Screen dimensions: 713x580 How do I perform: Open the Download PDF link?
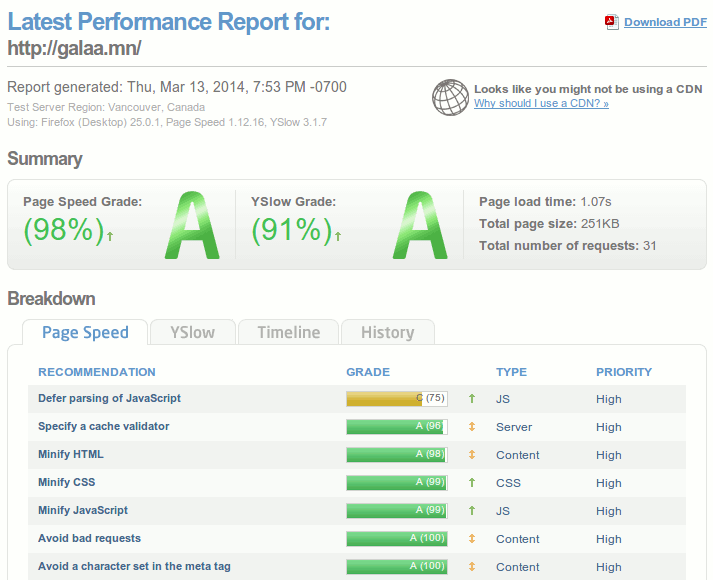coord(665,23)
